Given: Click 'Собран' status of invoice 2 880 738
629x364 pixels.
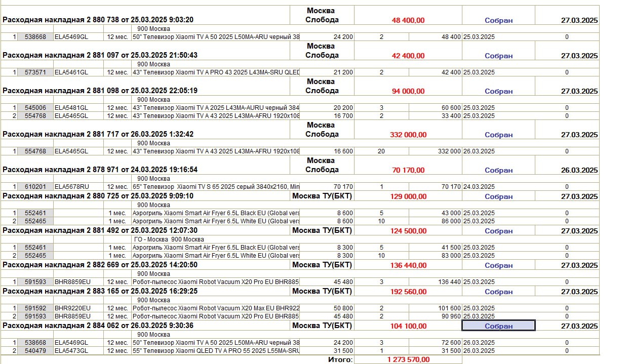Looking at the screenshot, I should pos(499,20).
